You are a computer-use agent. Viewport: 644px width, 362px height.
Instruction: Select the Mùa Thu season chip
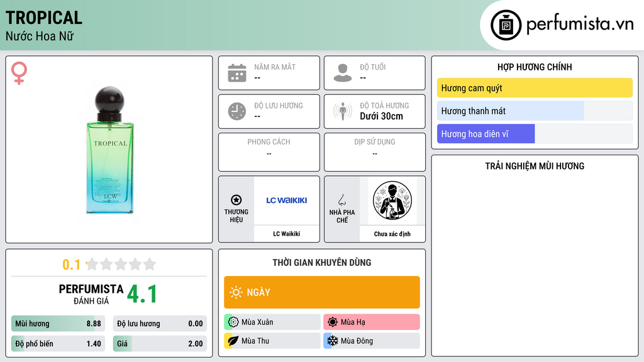(x=272, y=341)
